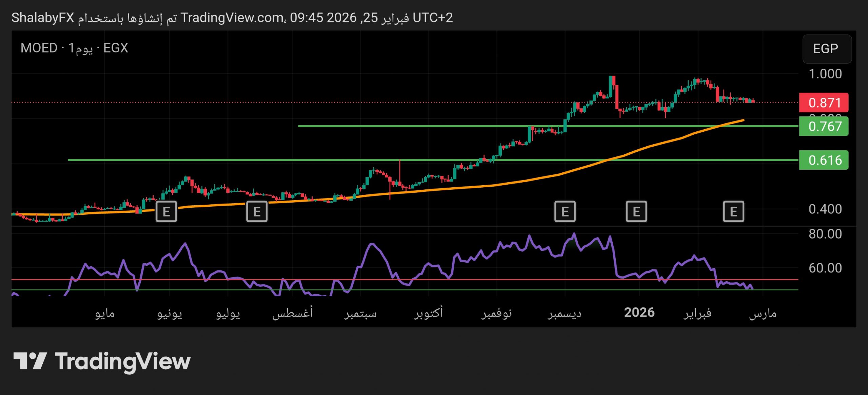Image resolution: width=868 pixels, height=395 pixels.
Task: Click the فبراير month label on time axis
Action: pos(697,313)
